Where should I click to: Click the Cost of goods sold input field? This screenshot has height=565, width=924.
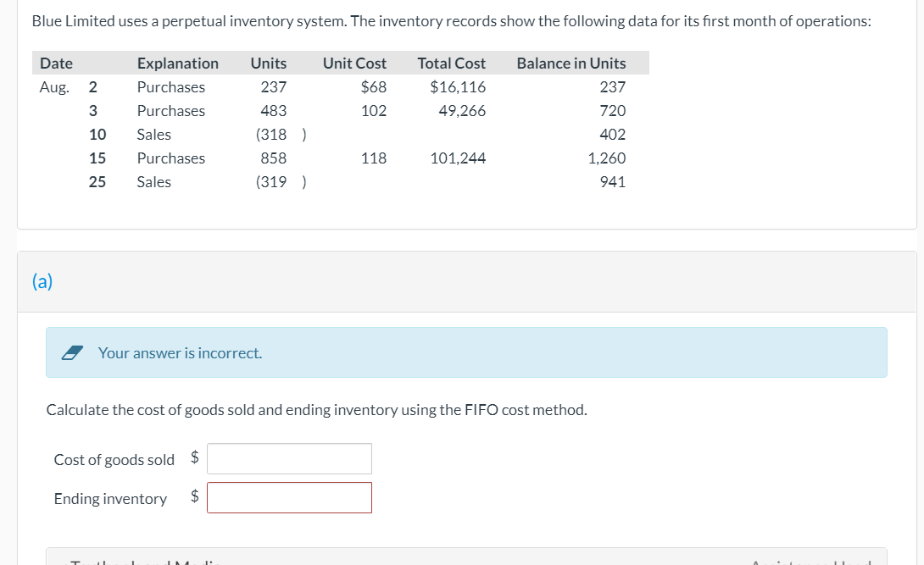(289, 458)
